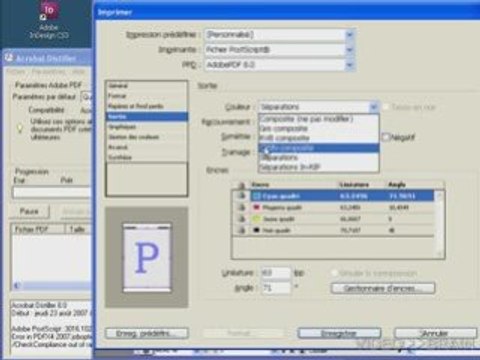Toggle printer icon for Magenta quadri ink
Viewport: 480px width, 360px height.
coord(241,207)
